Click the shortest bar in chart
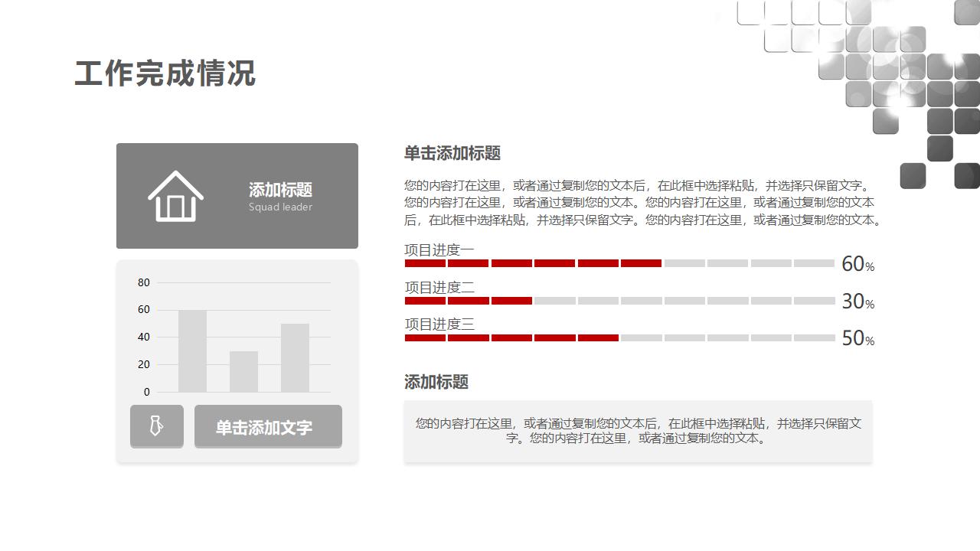 click(x=243, y=371)
